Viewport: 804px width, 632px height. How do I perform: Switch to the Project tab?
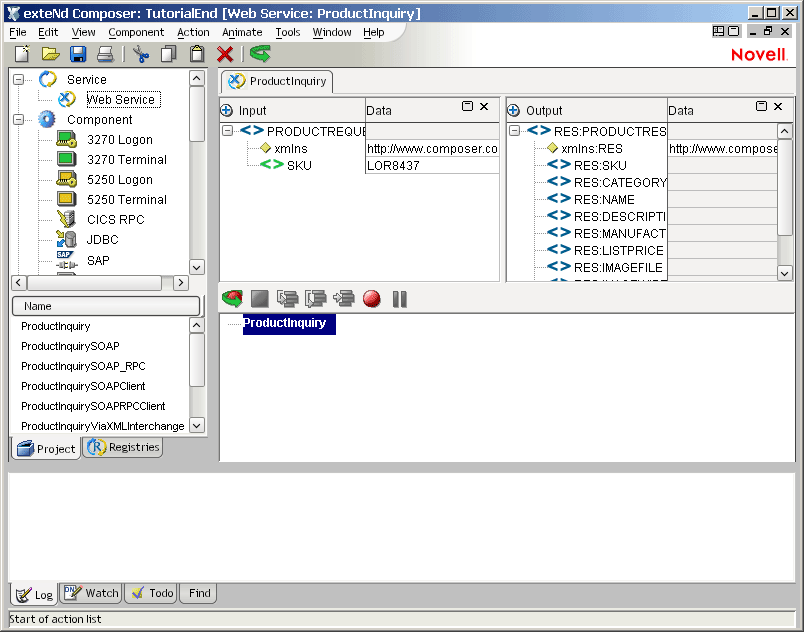46,448
